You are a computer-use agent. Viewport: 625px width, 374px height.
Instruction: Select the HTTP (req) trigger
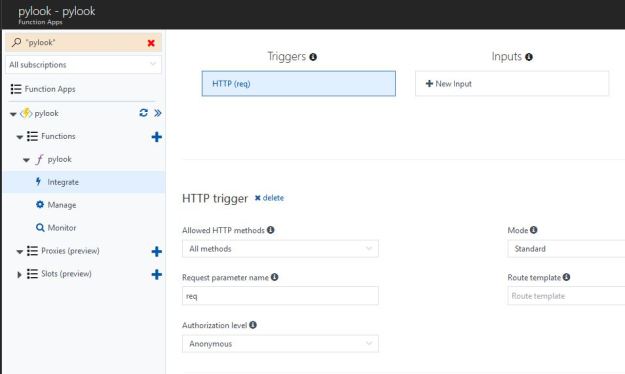pyautogui.click(x=299, y=84)
